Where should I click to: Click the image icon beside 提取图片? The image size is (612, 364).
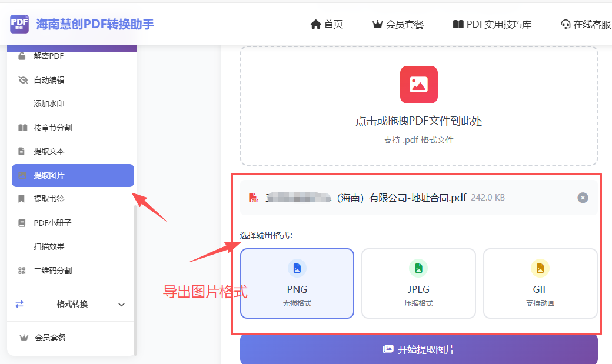pos(22,175)
